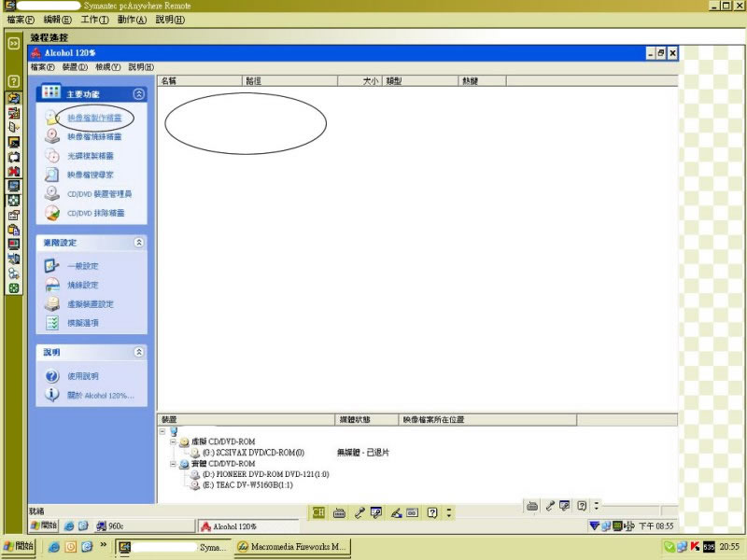Viewport: 747px width, 560px height.
Task: Click the drive icon beside CD/DVD 裝置管理員
Action: 52,194
